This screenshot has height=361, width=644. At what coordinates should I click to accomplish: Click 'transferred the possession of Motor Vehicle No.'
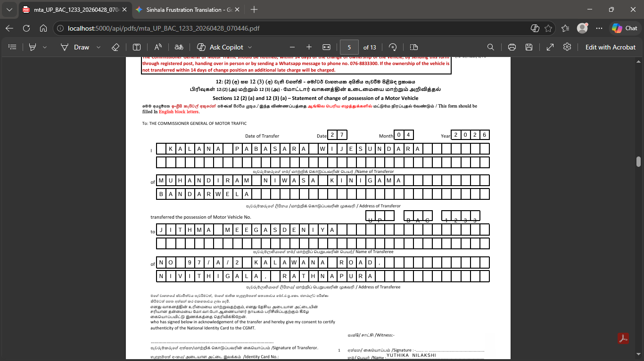click(201, 217)
